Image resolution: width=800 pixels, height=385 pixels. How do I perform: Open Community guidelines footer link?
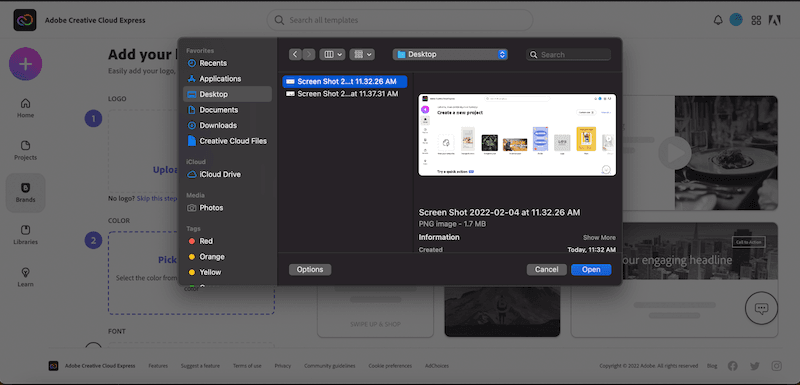click(x=330, y=366)
